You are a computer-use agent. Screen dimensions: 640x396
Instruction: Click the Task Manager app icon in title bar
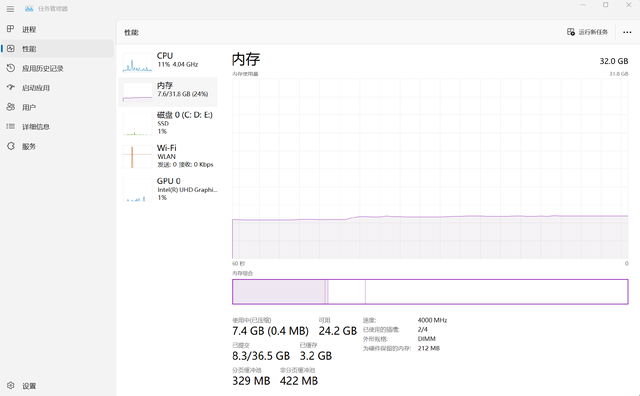click(29, 9)
